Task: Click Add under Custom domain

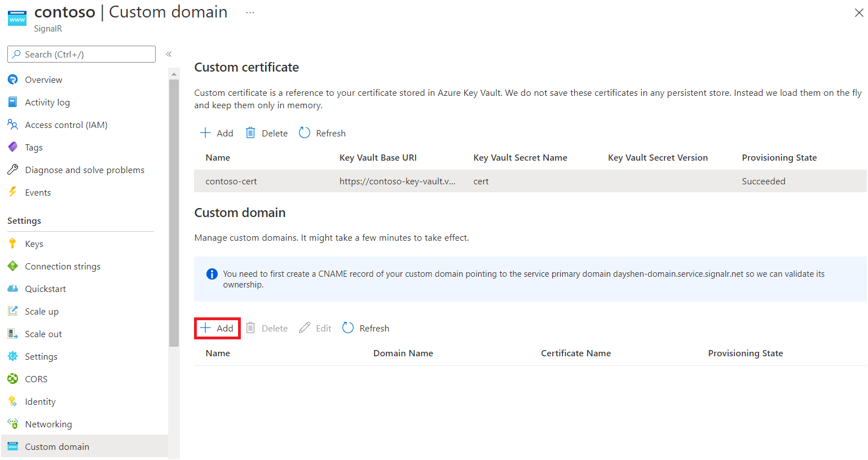Action: coord(217,328)
